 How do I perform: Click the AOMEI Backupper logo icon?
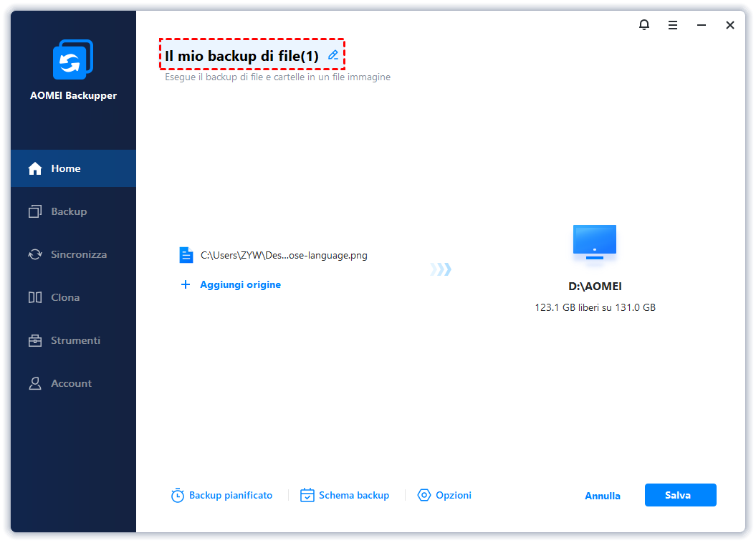click(73, 59)
